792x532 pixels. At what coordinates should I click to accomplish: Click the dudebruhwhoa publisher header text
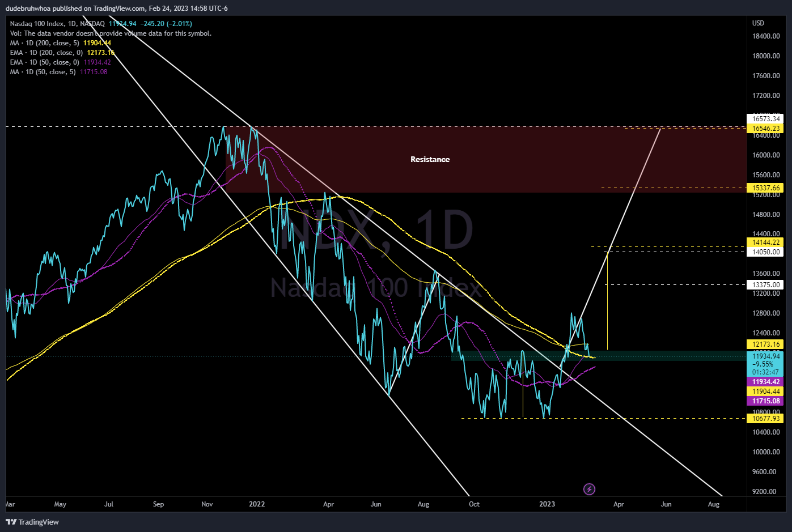pos(116,8)
